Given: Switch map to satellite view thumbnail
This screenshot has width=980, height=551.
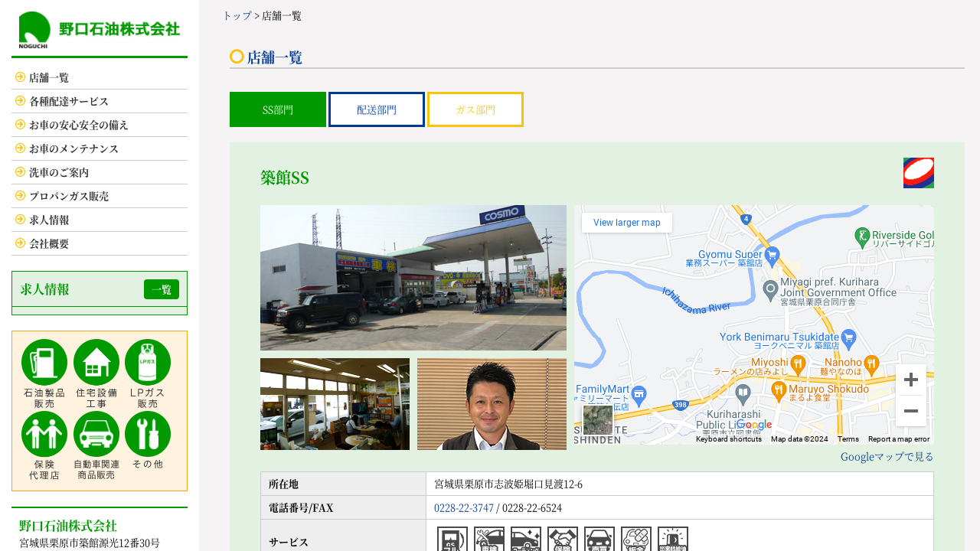Looking at the screenshot, I should click(x=598, y=420).
